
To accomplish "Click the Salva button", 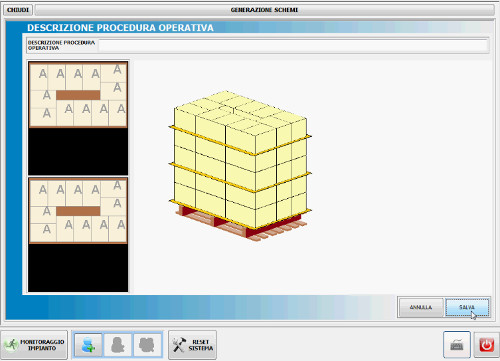I will [467, 307].
